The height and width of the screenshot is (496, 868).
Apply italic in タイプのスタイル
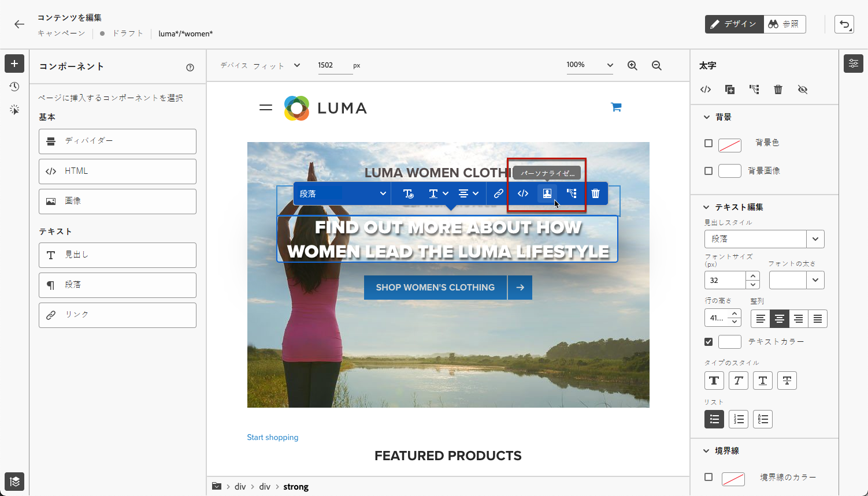point(739,381)
